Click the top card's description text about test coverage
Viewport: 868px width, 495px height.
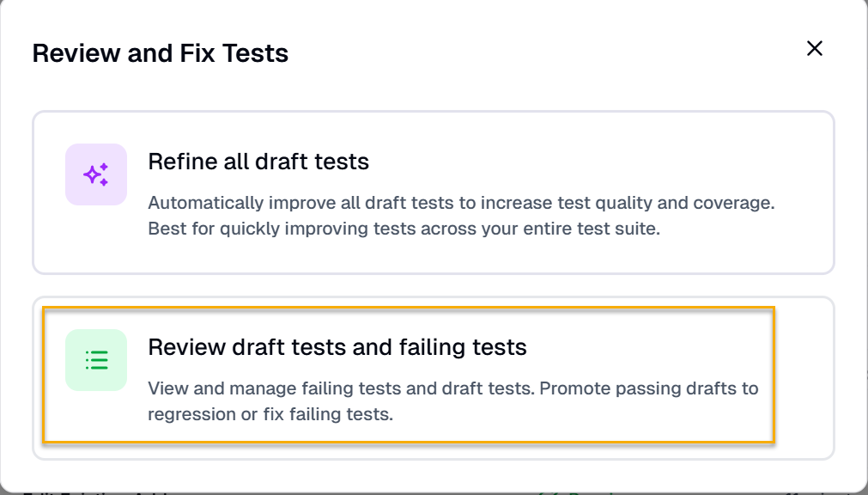pyautogui.click(x=462, y=216)
